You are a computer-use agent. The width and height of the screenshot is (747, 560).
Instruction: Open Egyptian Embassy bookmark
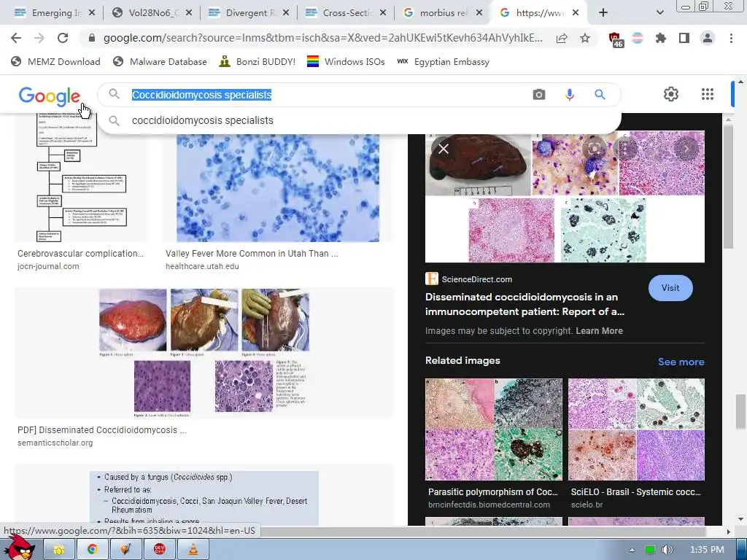443,61
